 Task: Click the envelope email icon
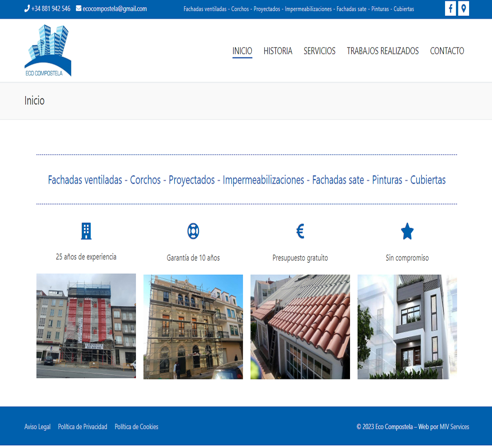coord(78,8)
